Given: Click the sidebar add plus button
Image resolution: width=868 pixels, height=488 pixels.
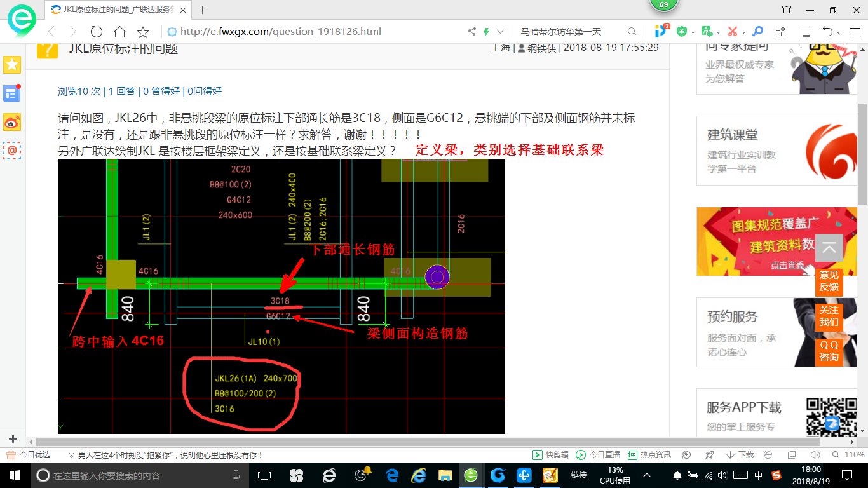Looking at the screenshot, I should (x=13, y=439).
